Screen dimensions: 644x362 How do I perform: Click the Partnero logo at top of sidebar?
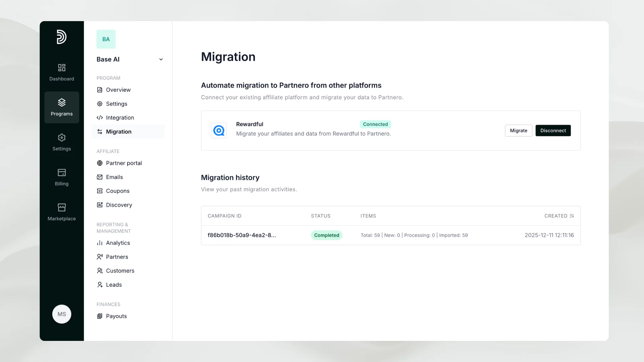click(61, 37)
